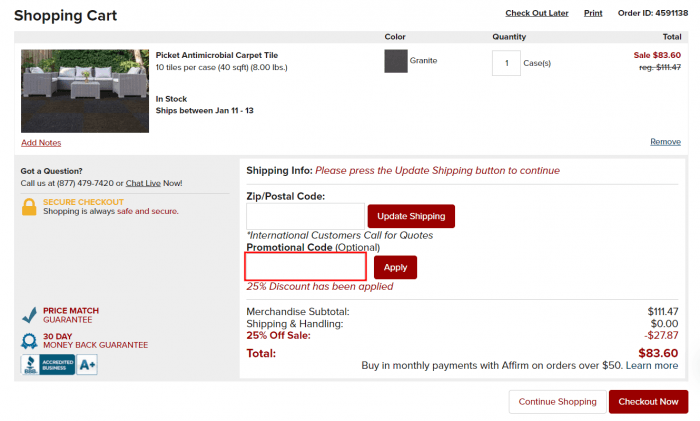This screenshot has width=700, height=421.
Task: Open Affirm Learn more link
Action: click(x=652, y=366)
